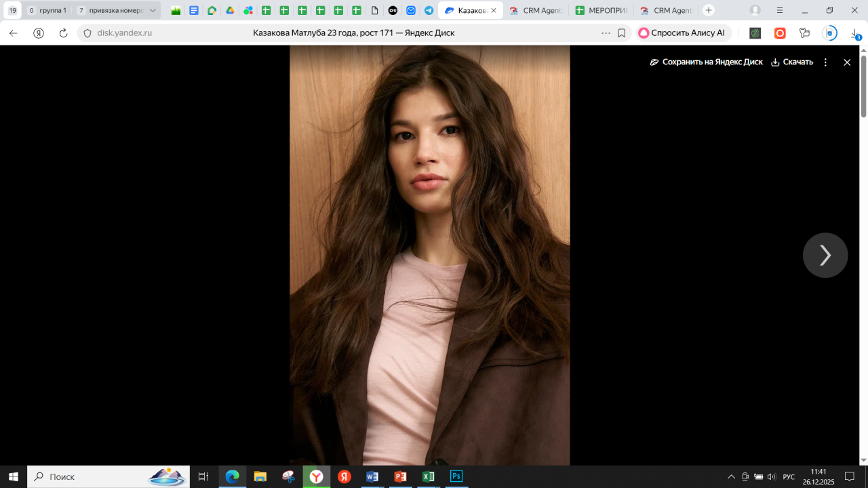Screen dimensions: 868x488
Task: Open the browser downloads icon with badge 3
Action: click(855, 33)
